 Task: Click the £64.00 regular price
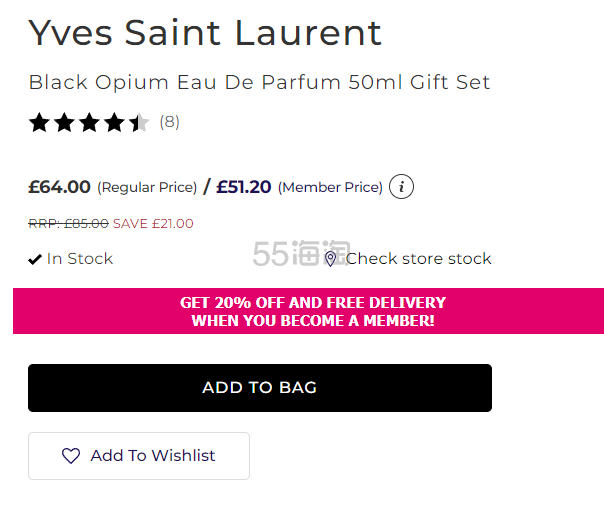[x=60, y=187]
